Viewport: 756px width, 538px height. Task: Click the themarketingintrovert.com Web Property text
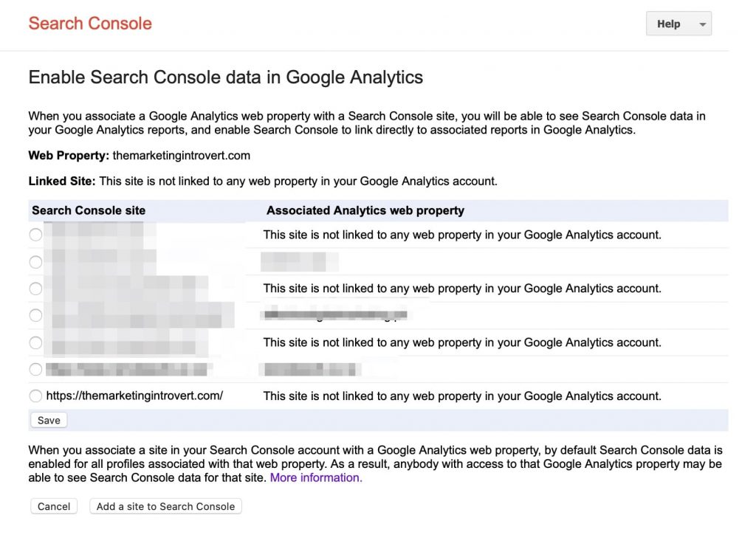tap(182, 155)
